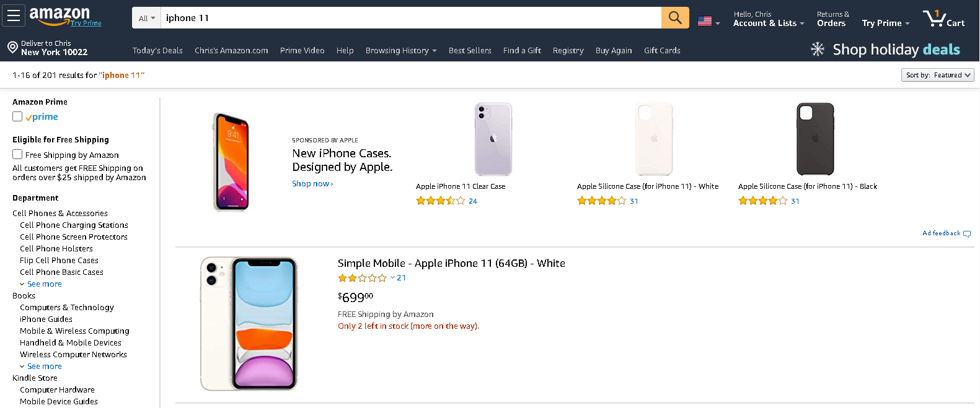This screenshot has width=980, height=408.
Task: Expand See more under Cell Phones & Accessories
Action: point(44,284)
